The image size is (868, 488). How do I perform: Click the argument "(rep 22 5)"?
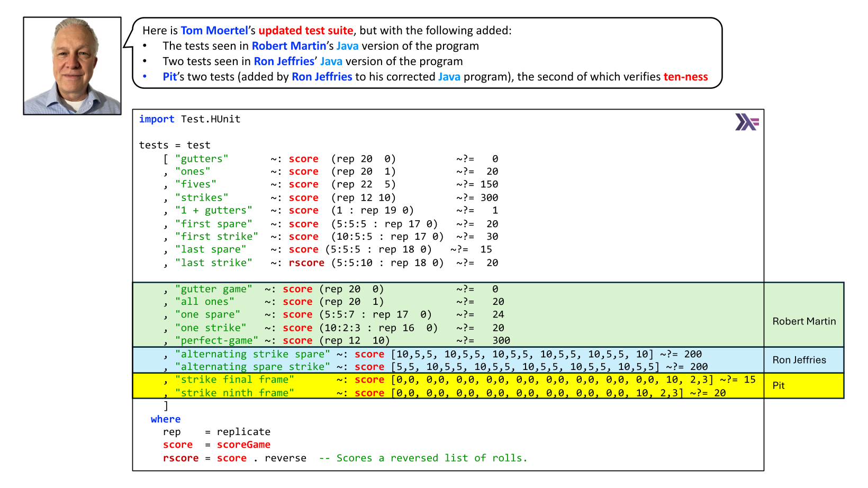coord(364,184)
